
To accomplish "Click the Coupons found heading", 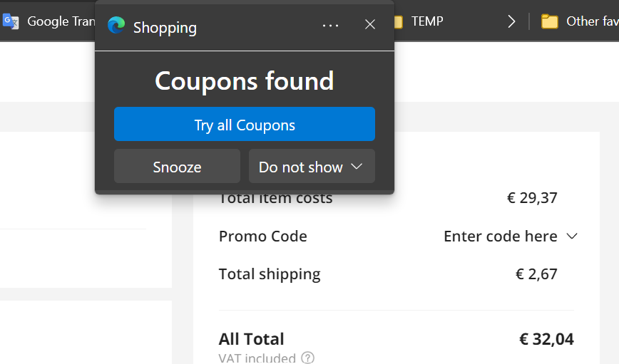I will coord(245,81).
